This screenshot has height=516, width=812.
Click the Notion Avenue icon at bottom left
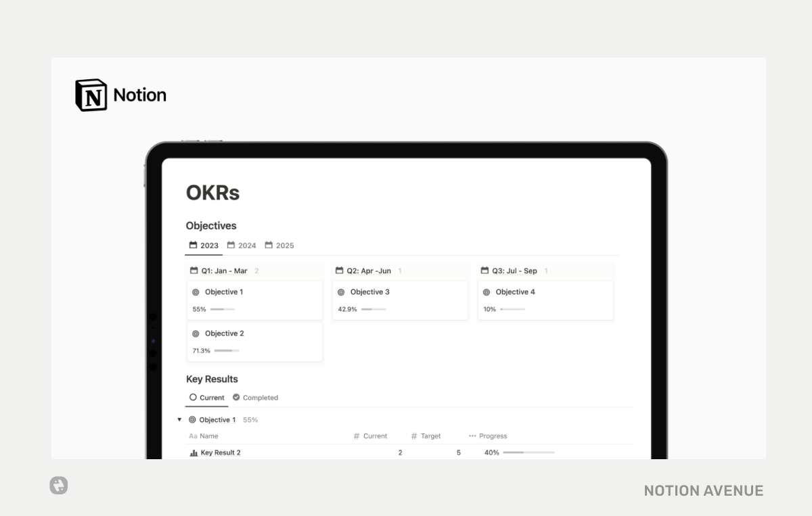(x=59, y=486)
